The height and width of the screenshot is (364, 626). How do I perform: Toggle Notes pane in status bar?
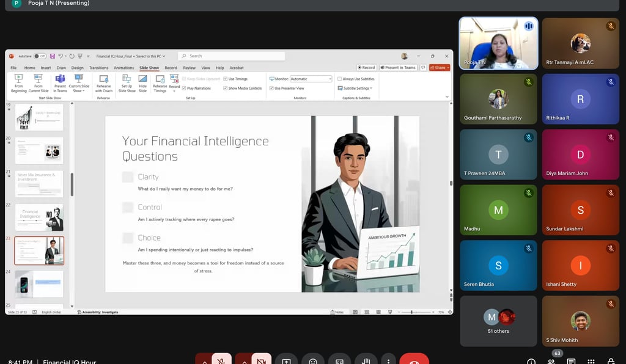(337, 312)
